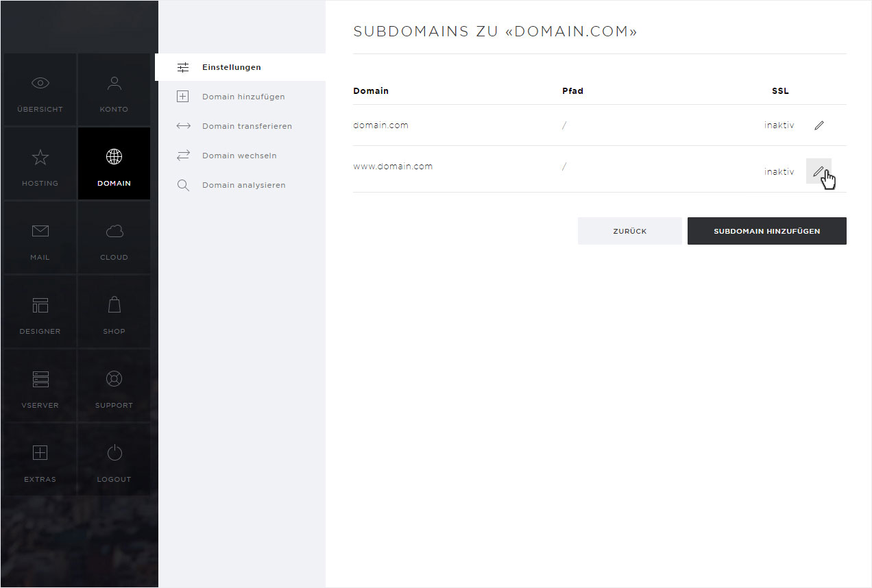
Task: Select Domain wechseln in the submenu
Action: tap(240, 156)
